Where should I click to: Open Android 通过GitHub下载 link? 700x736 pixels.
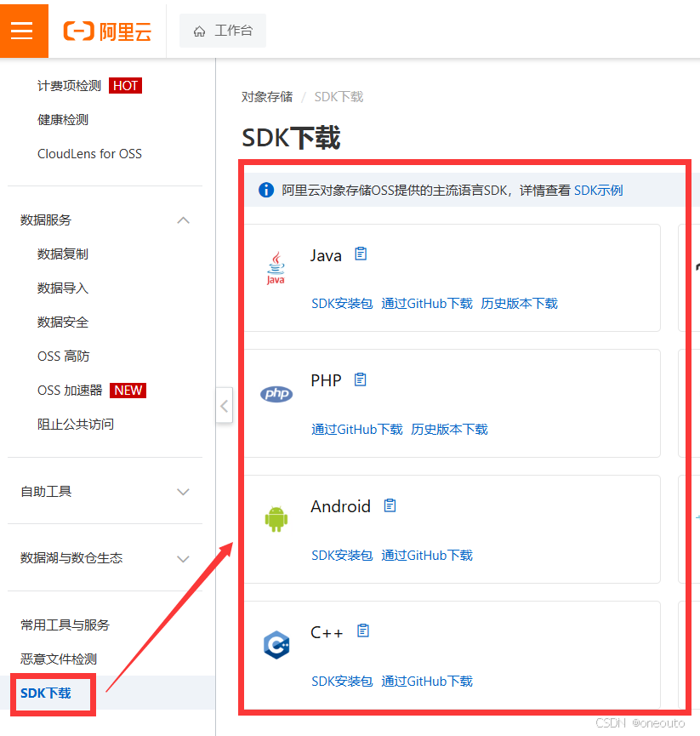click(x=427, y=556)
